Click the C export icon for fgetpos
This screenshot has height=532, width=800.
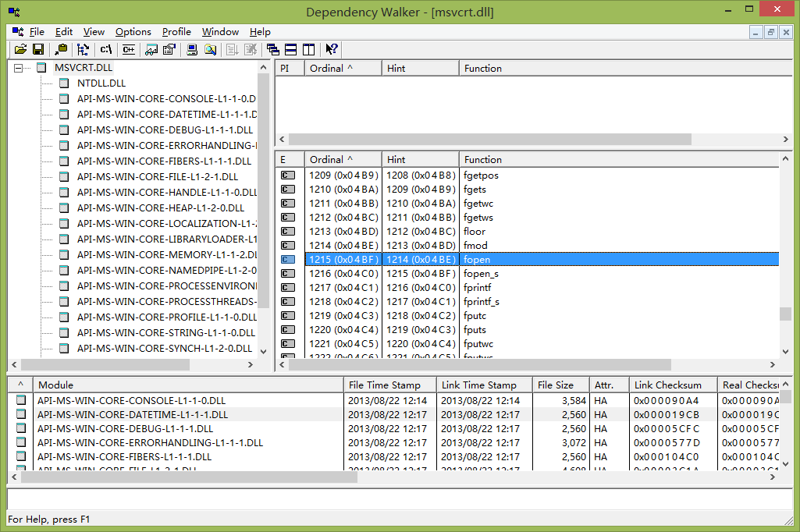click(288, 176)
